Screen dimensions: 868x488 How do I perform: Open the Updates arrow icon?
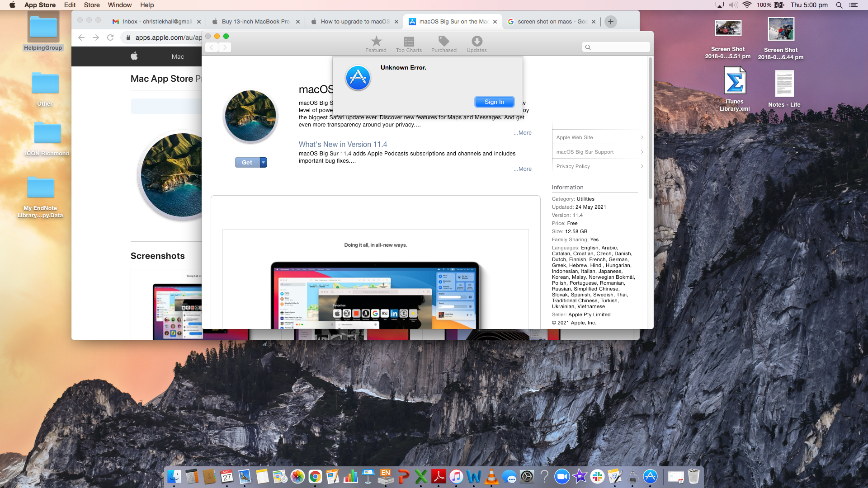[476, 44]
